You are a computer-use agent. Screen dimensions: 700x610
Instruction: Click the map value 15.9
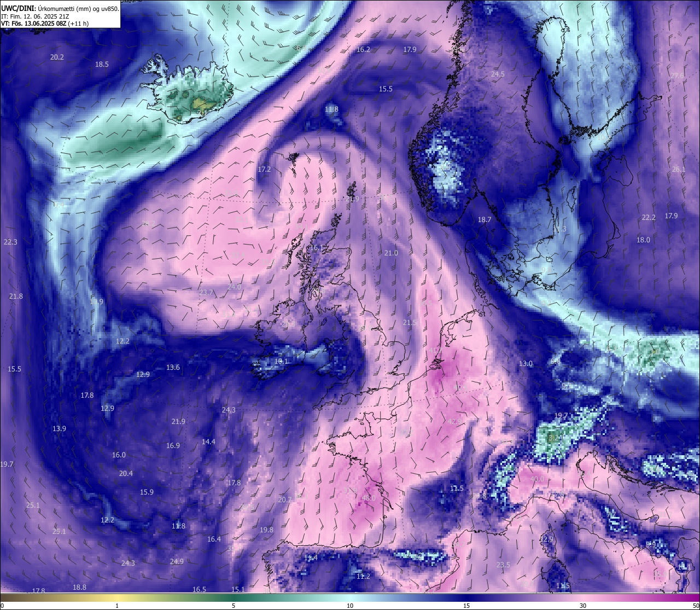tap(147, 492)
